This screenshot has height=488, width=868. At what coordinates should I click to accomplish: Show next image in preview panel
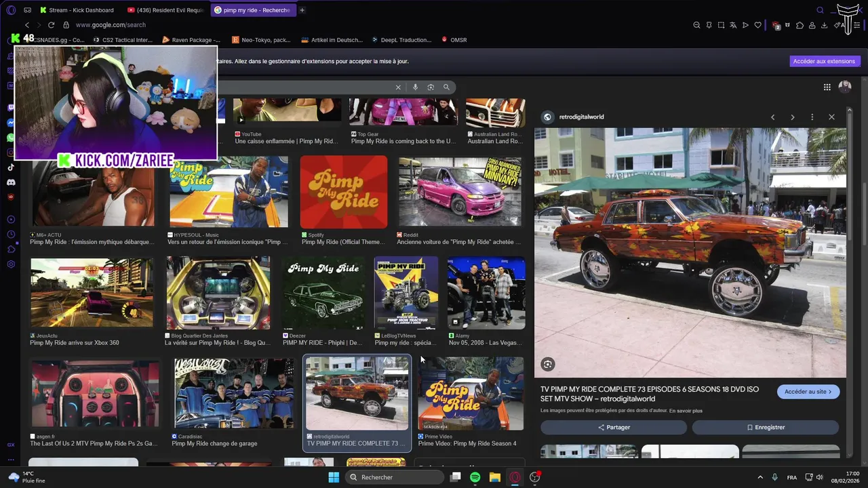tap(792, 117)
